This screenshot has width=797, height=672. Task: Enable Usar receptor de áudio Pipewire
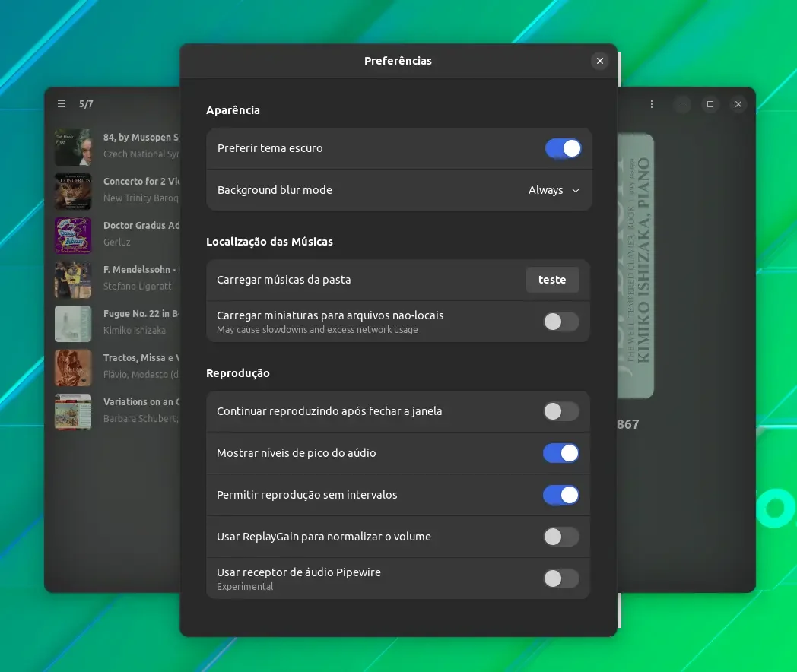(561, 578)
